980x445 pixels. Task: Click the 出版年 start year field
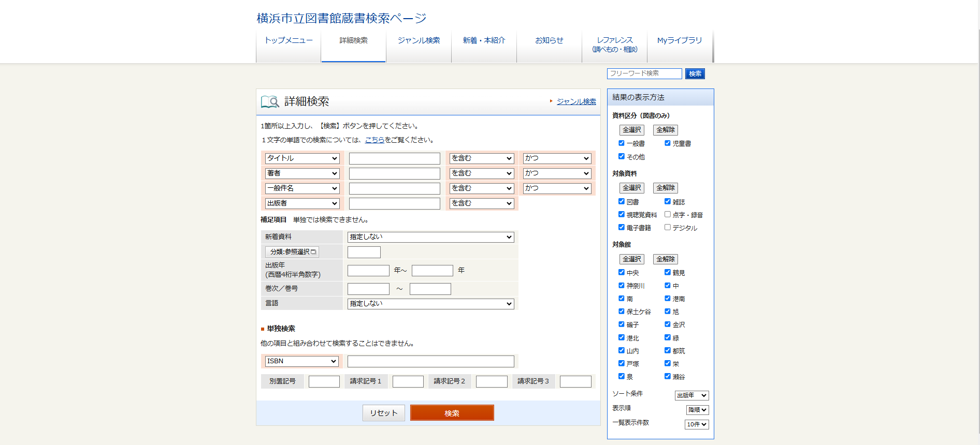click(368, 271)
